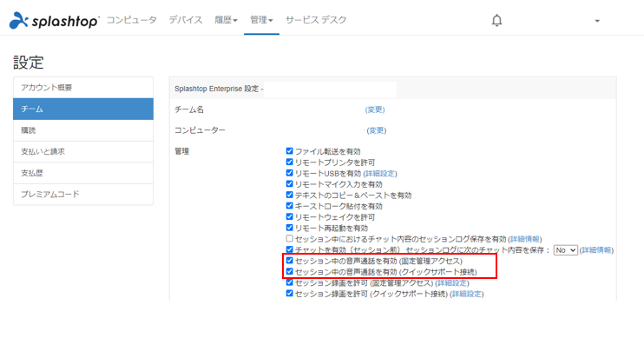Open the notification bell
Screen dimensions: 644x345
click(497, 20)
